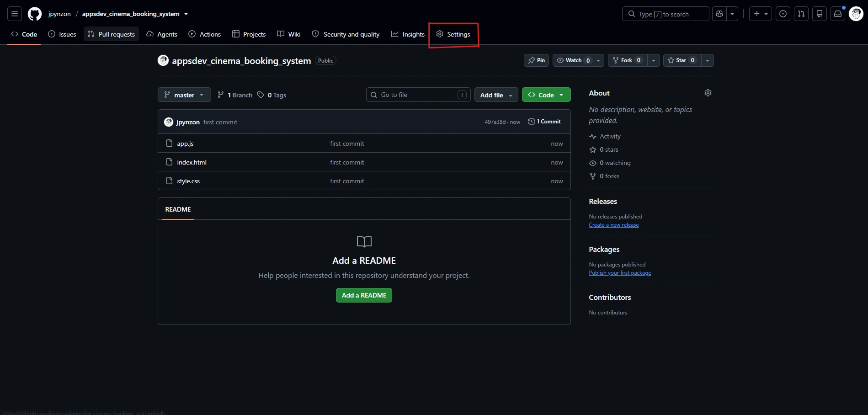Open the Pull requests tab
The image size is (868, 415).
(x=111, y=34)
